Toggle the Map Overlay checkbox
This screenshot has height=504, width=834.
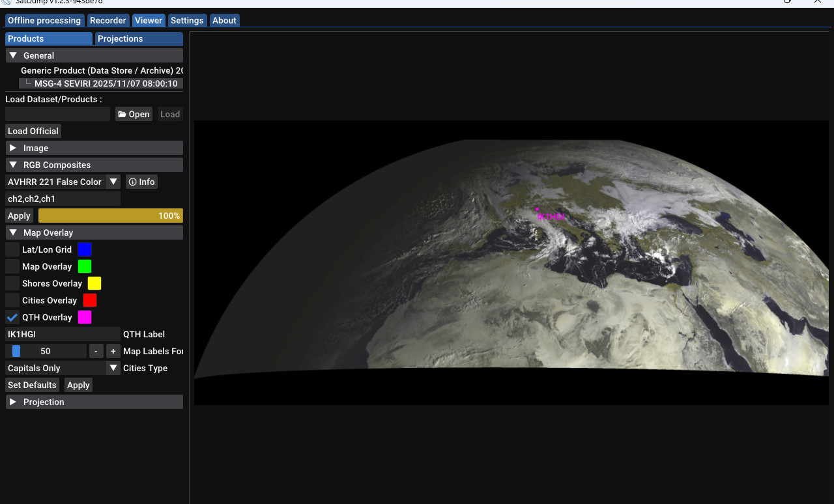pyautogui.click(x=12, y=266)
